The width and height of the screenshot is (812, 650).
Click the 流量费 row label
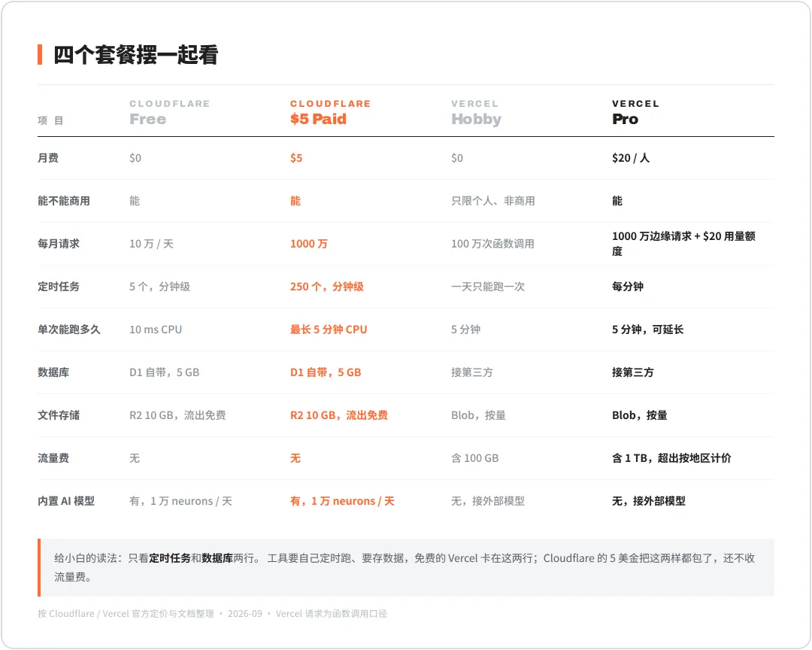click(53, 458)
